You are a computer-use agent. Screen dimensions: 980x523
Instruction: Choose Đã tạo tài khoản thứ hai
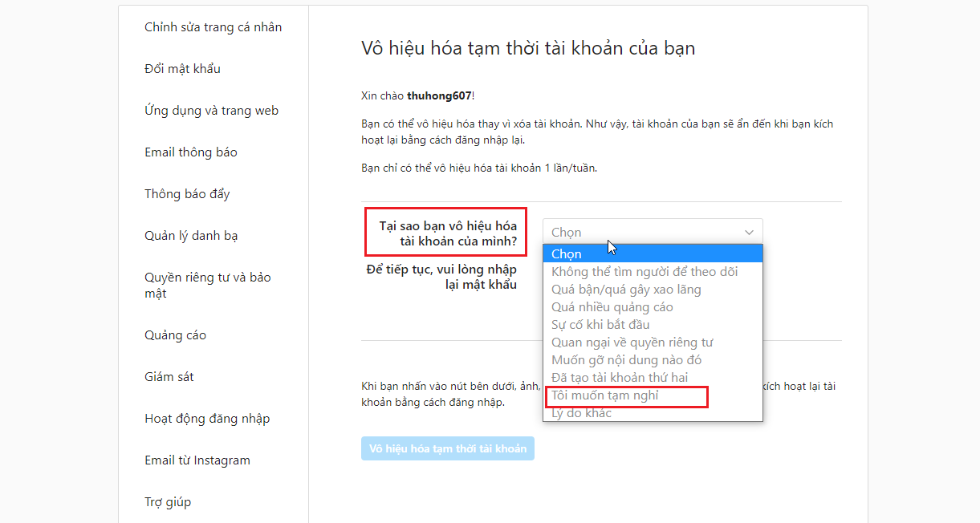point(653,378)
